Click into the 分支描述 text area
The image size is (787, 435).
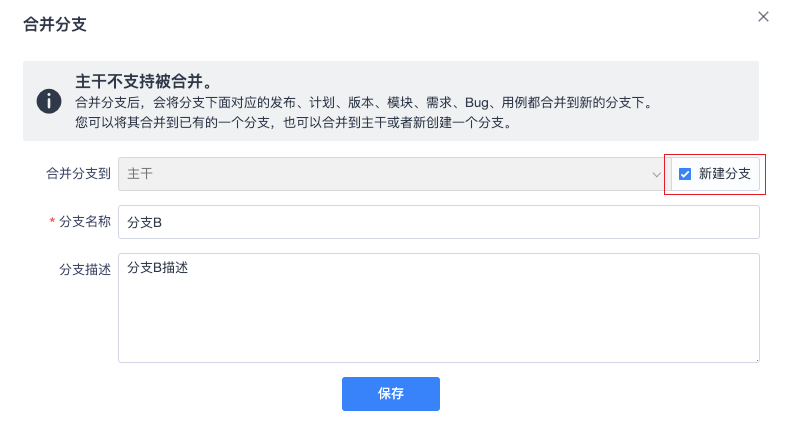[x=439, y=308]
